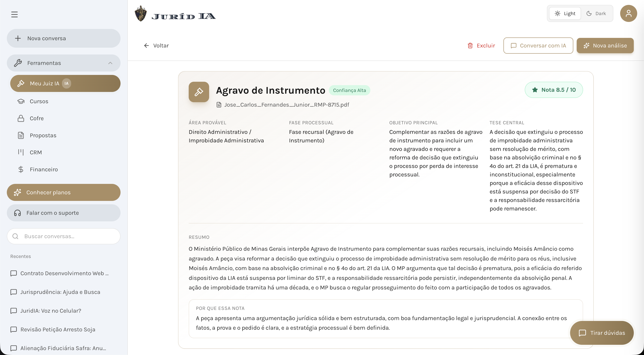The height and width of the screenshot is (355, 644).
Task: Click the TESE CENTRAL label
Action: click(x=507, y=123)
